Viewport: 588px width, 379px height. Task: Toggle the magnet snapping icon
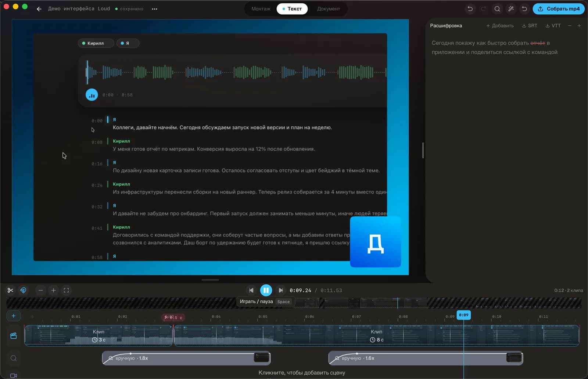(23, 290)
